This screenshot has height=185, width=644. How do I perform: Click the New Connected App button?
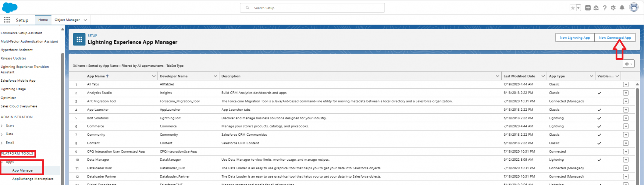[615, 38]
